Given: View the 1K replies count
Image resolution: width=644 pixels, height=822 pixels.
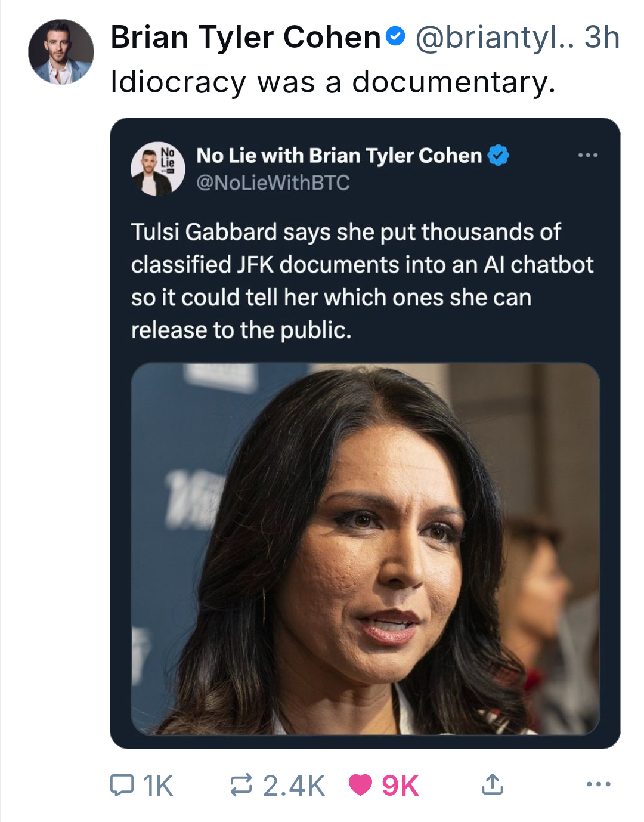Looking at the screenshot, I should (x=157, y=786).
